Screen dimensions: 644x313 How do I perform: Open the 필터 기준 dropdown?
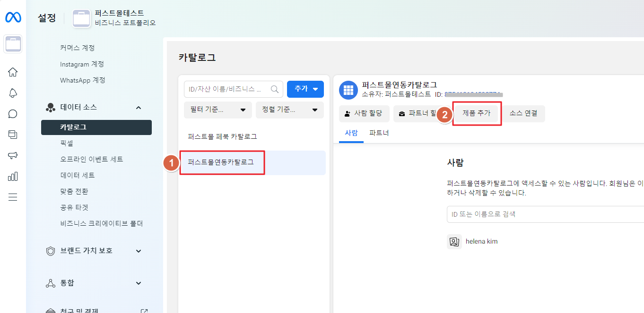[218, 110]
